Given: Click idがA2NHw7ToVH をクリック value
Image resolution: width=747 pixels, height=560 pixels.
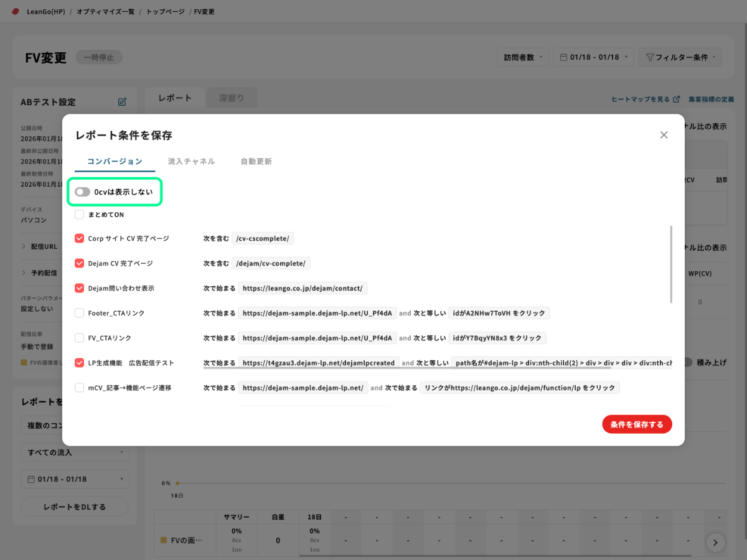Looking at the screenshot, I should pyautogui.click(x=499, y=313).
